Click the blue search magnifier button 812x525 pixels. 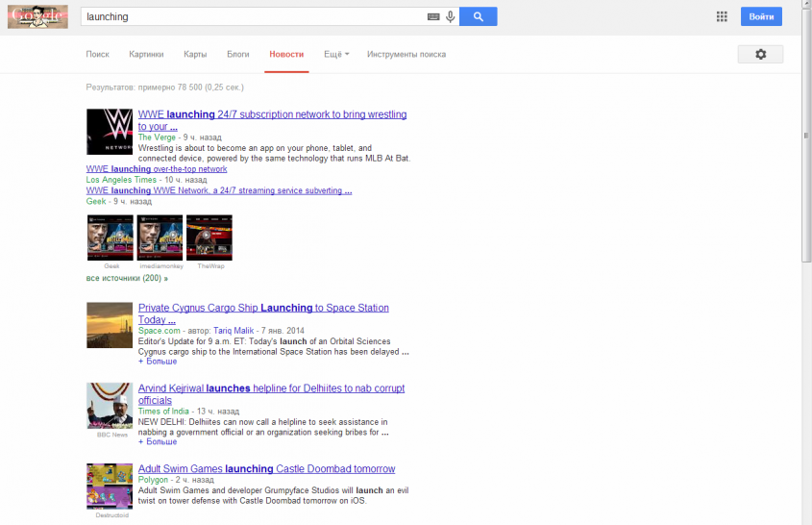(x=478, y=16)
